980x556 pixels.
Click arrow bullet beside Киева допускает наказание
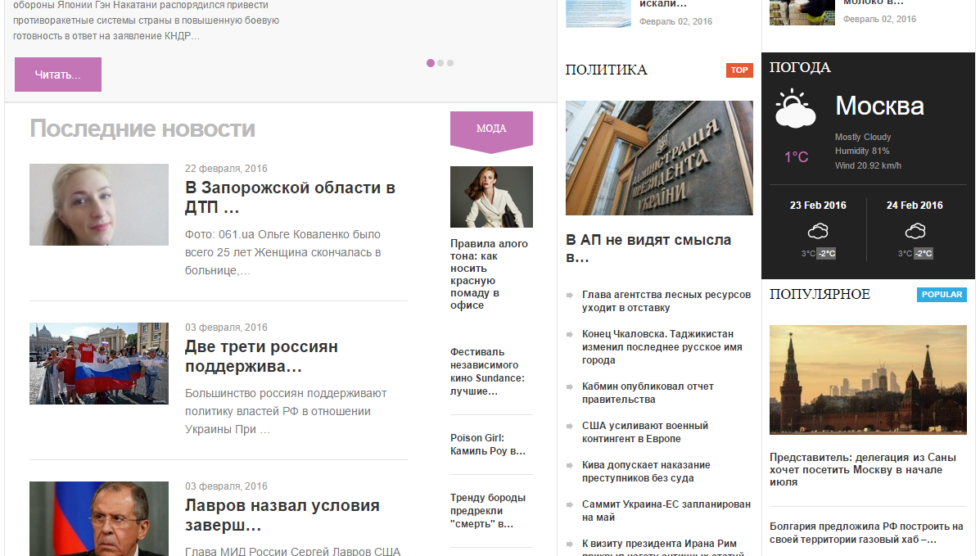569,465
